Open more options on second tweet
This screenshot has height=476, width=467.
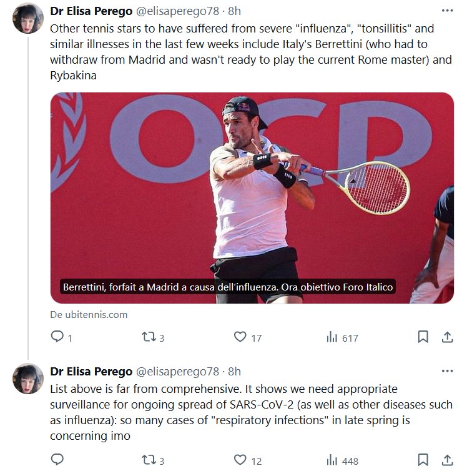pos(447,371)
